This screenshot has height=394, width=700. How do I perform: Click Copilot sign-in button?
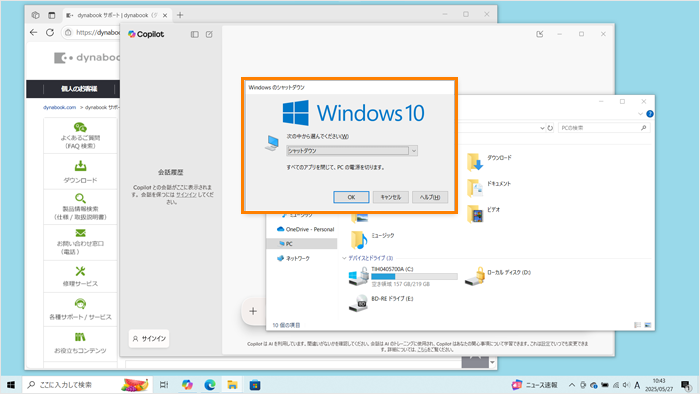(149, 338)
